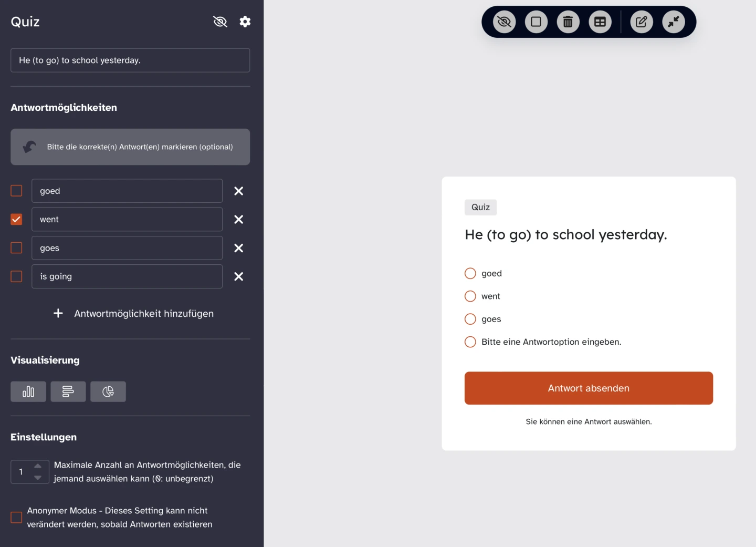Viewport: 756px width, 547px height.
Task: Click the table layout icon in toolbar
Action: tap(600, 22)
